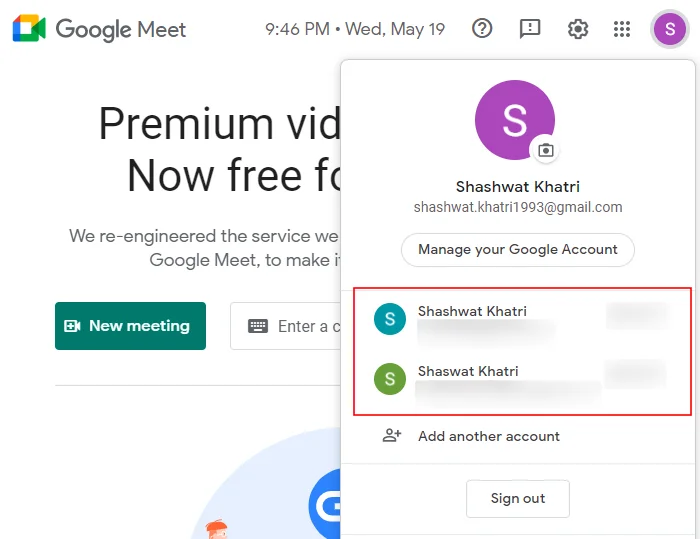Click the green S avatar in account list

point(390,379)
